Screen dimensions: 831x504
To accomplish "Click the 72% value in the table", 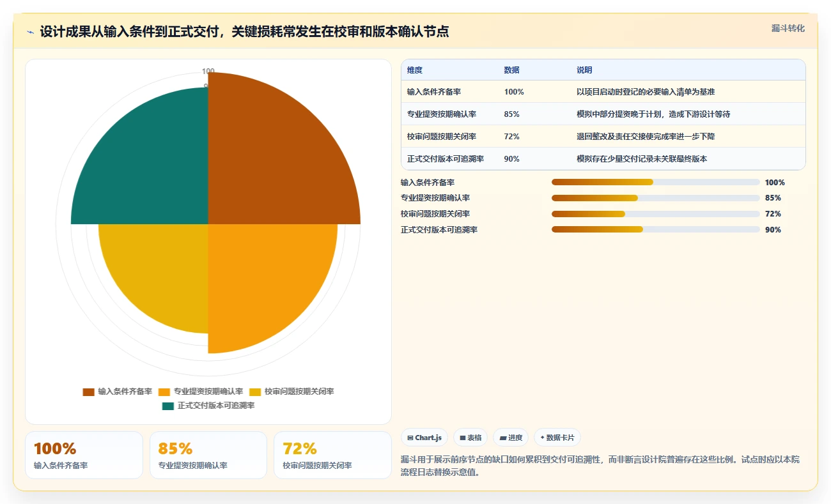I will click(x=512, y=137).
